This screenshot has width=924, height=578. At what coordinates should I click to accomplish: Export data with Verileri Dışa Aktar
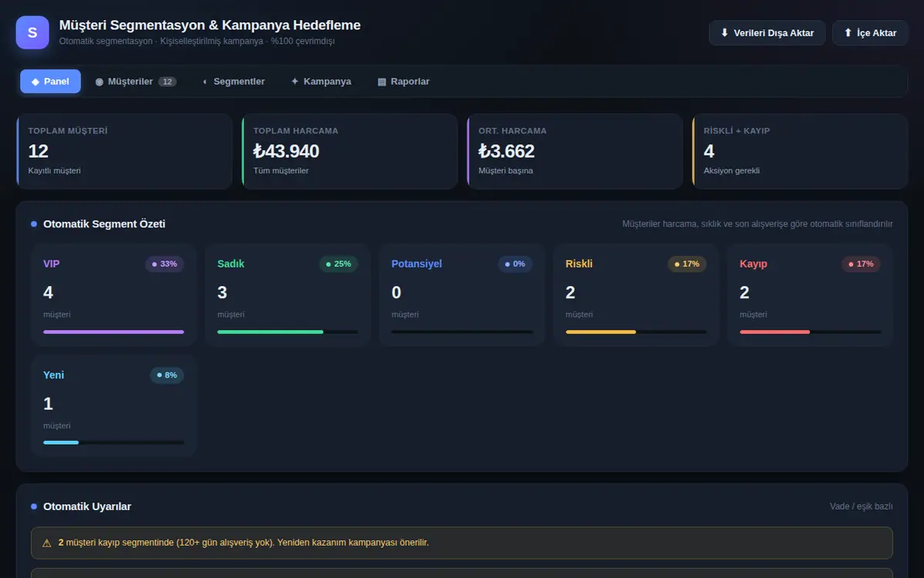click(767, 33)
